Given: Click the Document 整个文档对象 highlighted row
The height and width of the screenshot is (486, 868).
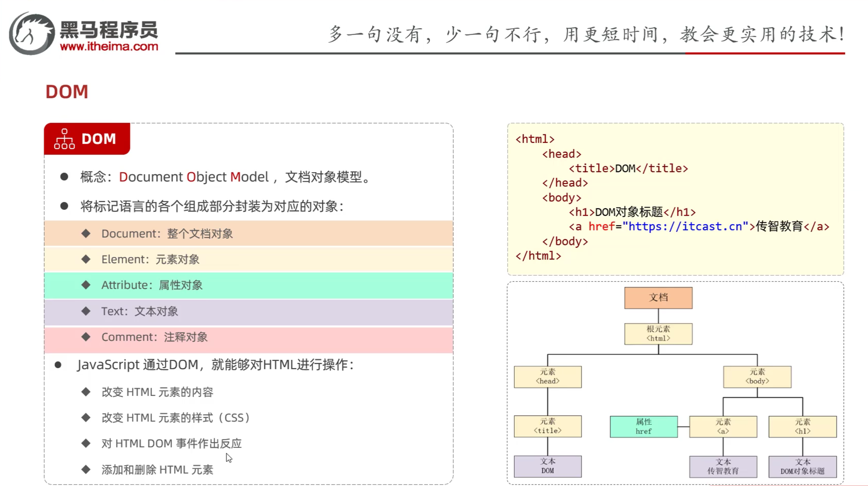Looking at the screenshot, I should (x=248, y=233).
